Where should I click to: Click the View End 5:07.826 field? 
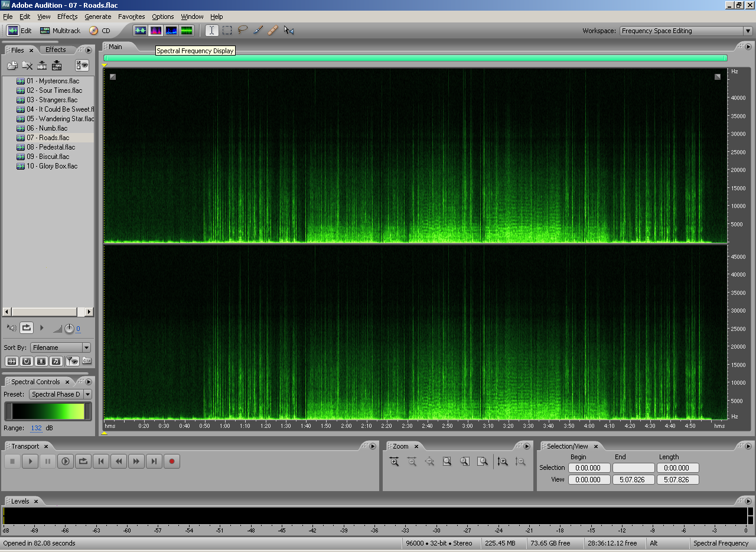click(633, 479)
